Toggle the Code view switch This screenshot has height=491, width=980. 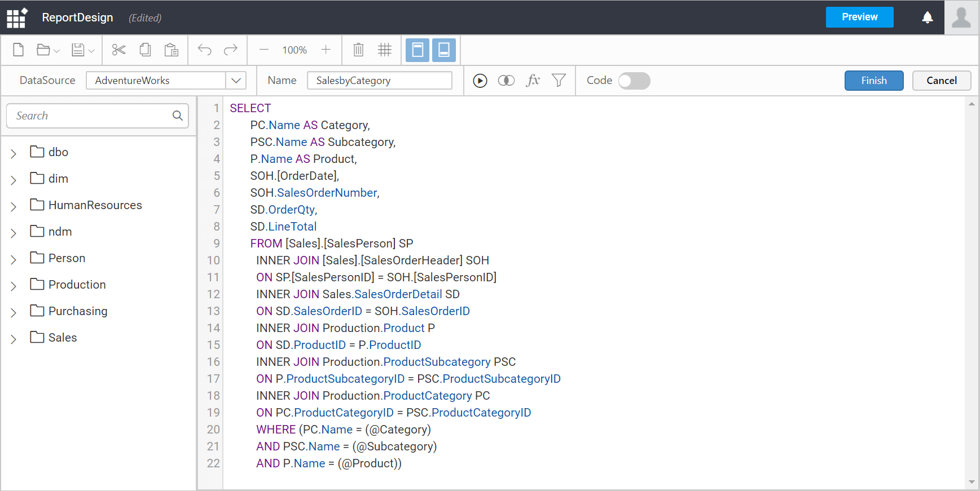(x=634, y=81)
